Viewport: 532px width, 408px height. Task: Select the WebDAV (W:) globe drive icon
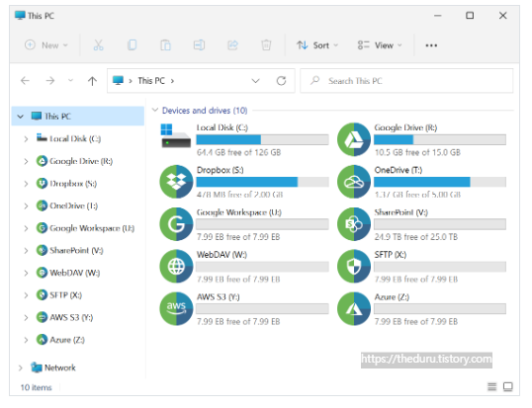pyautogui.click(x=176, y=267)
